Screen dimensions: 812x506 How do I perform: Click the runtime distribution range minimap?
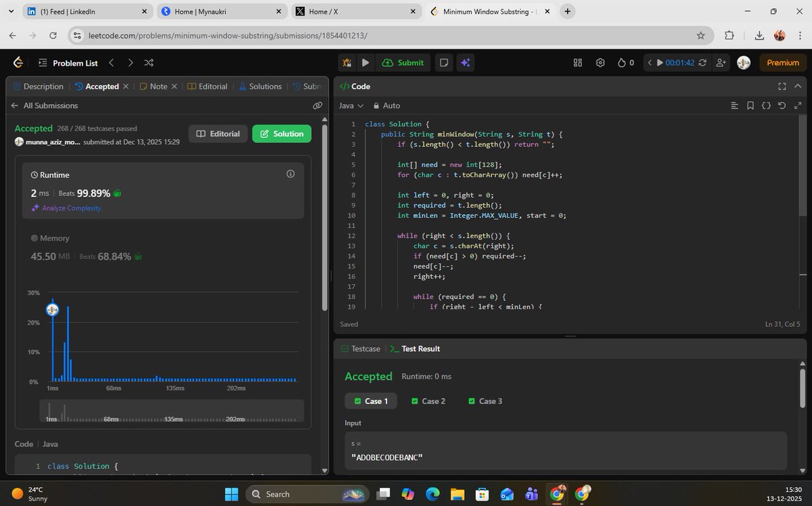[x=172, y=411]
